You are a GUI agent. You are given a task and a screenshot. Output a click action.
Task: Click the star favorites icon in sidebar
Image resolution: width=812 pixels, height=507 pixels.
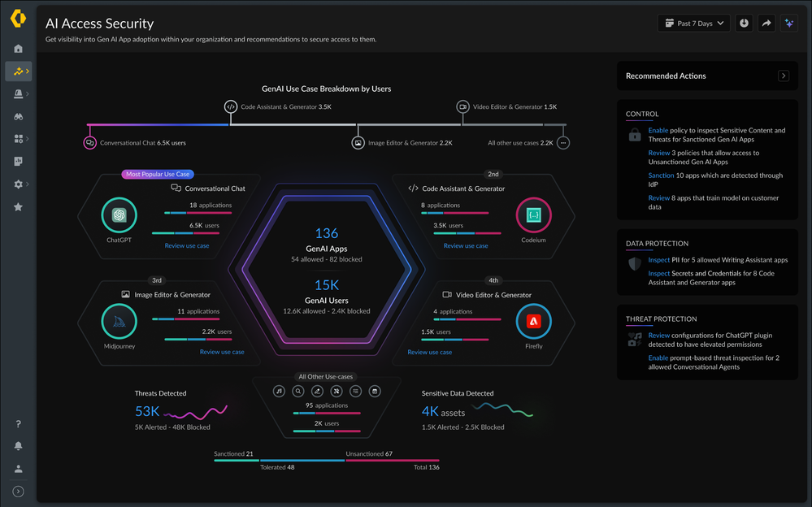pyautogui.click(x=18, y=207)
